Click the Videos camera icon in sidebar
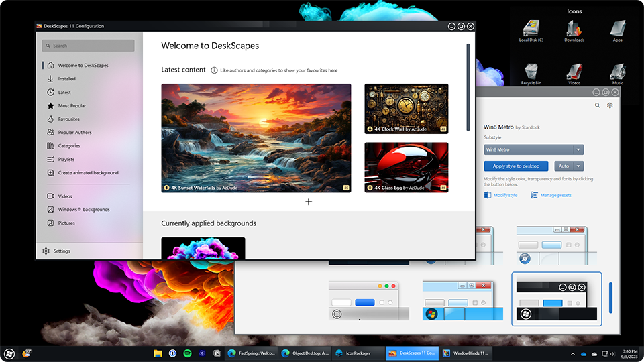This screenshot has height=362, width=644. pyautogui.click(x=50, y=196)
